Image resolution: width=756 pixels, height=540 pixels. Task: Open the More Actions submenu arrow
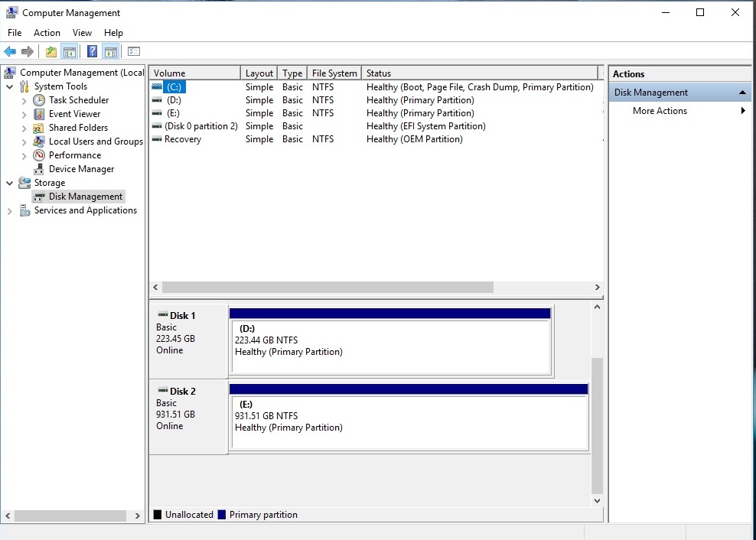[x=743, y=110]
